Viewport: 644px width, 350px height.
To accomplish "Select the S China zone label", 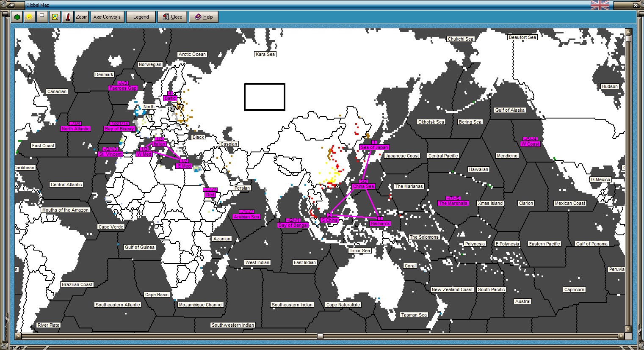I will 329,220.
